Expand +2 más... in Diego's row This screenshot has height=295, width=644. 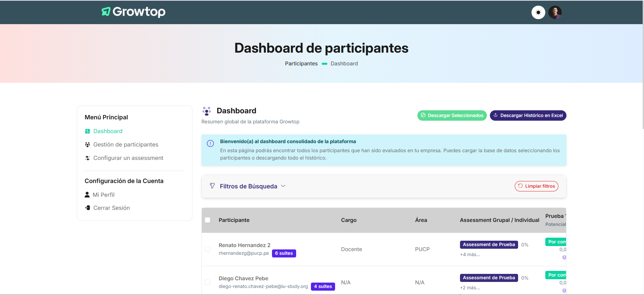tap(470, 288)
